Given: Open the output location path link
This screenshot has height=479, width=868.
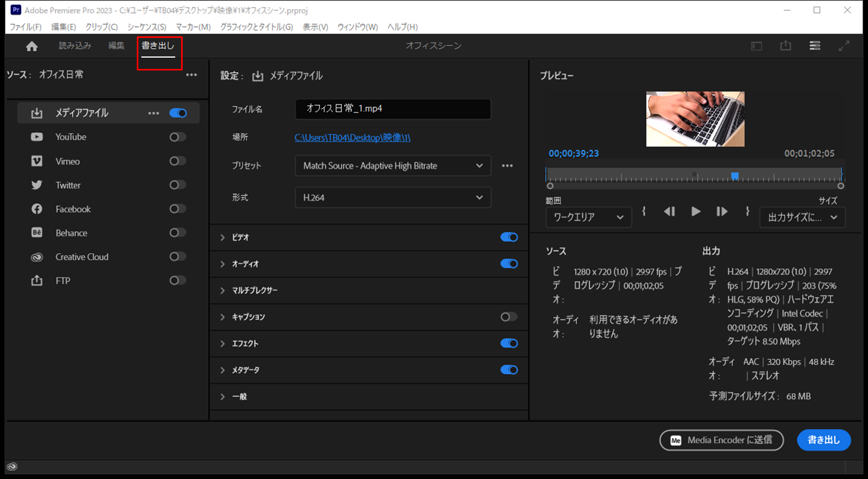Looking at the screenshot, I should coord(353,137).
